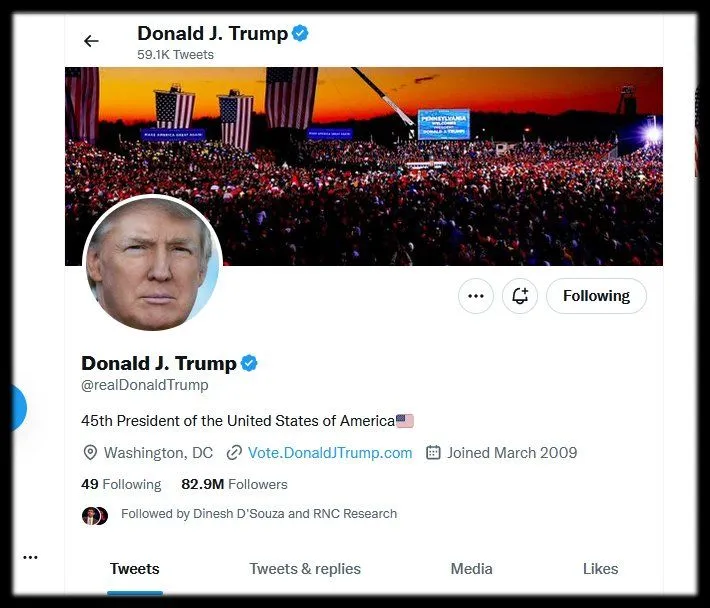The width and height of the screenshot is (710, 608).
Task: Click the location pin icon
Action: tap(90, 453)
